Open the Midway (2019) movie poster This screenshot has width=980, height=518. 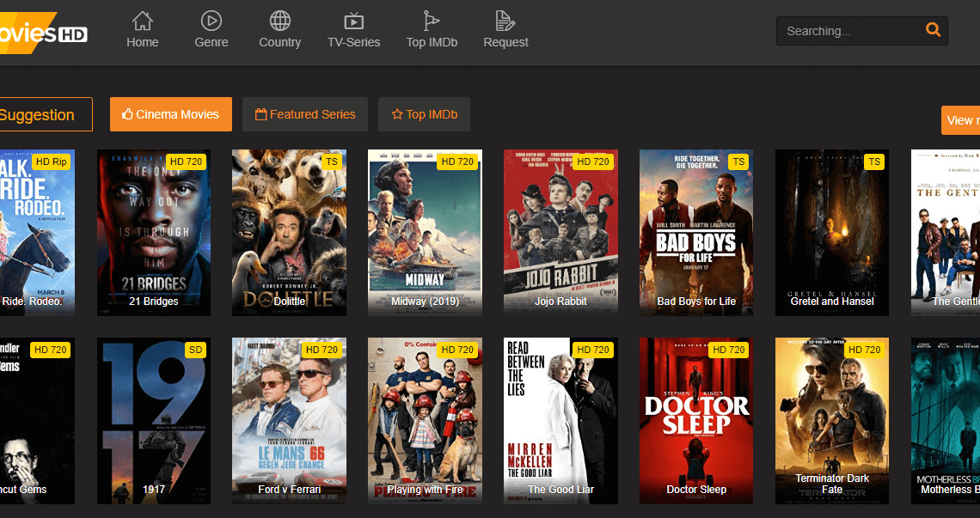(x=425, y=233)
